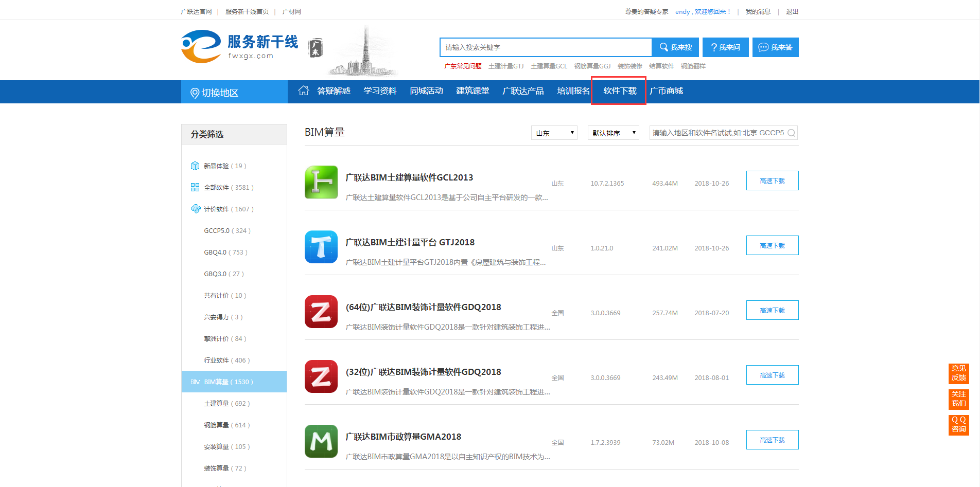Screen dimensions: 980x487
Task: Click the 意见反馈 floating button
Action: [x=958, y=373]
